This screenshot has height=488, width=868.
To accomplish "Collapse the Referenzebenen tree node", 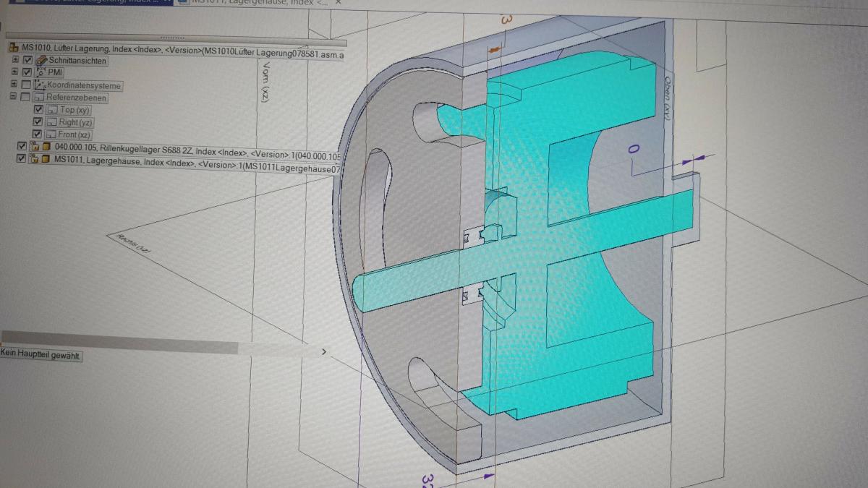I will tap(13, 97).
